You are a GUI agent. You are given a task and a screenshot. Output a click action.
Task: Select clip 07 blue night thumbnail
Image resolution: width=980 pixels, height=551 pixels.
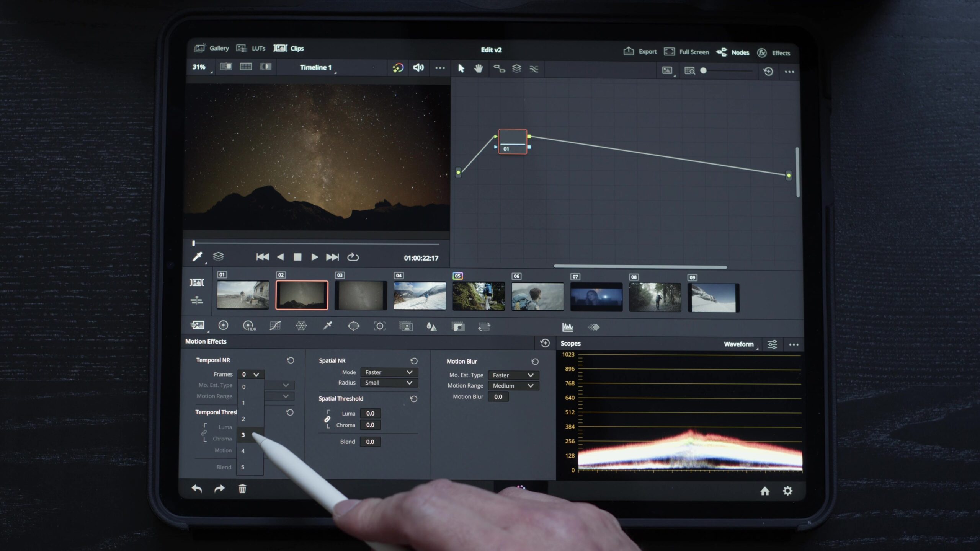click(x=596, y=297)
